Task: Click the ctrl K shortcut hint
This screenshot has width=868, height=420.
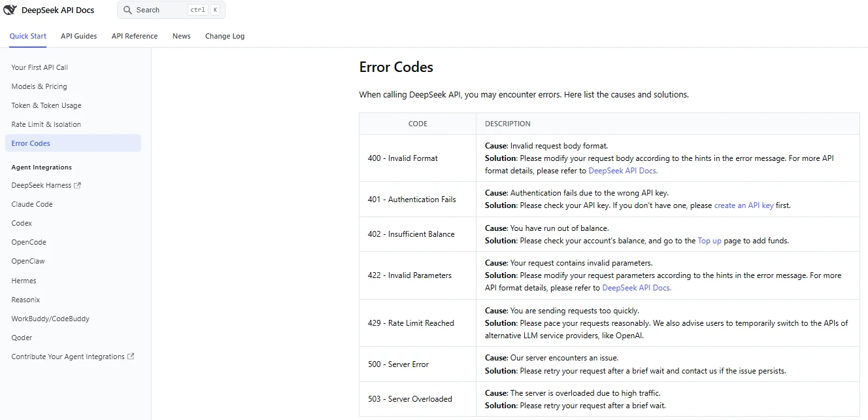Action: tap(204, 10)
